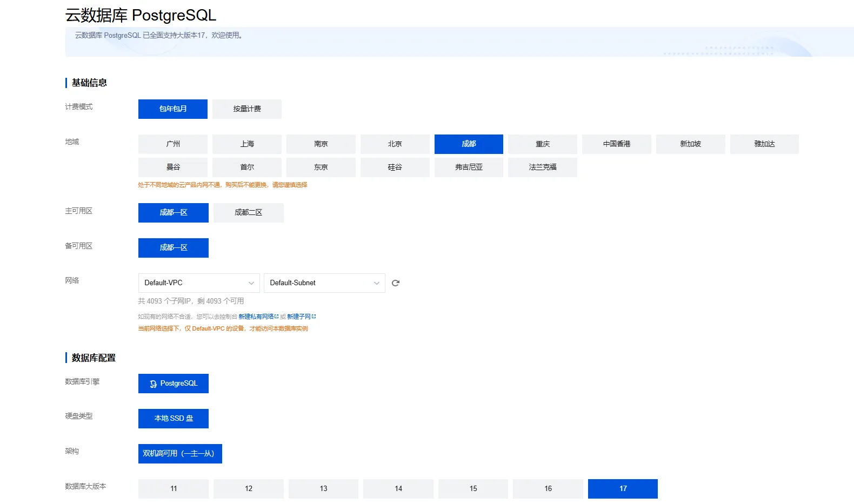Viewport: 854px width, 504px height.
Task: Choose database major version 14
Action: pyautogui.click(x=398, y=489)
